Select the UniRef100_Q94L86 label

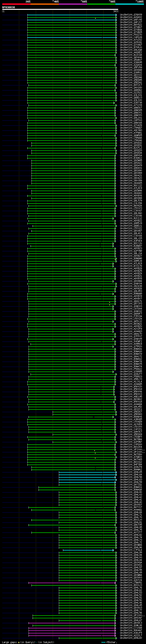131,548
